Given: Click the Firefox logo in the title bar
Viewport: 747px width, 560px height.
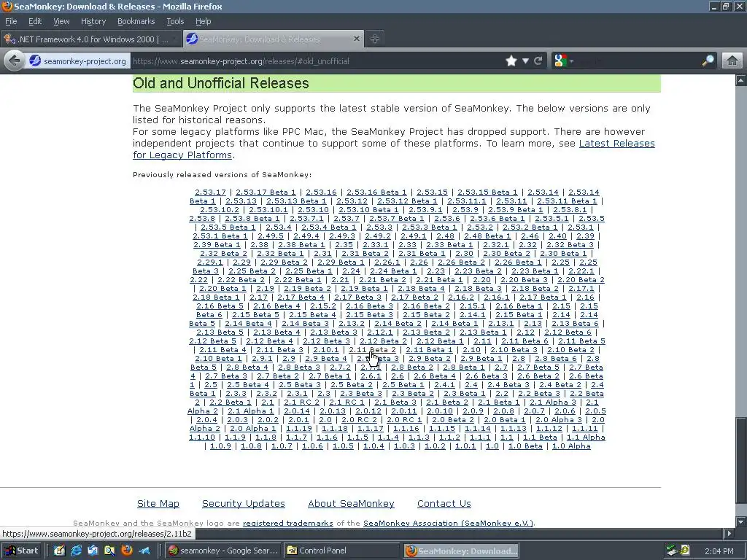Looking at the screenshot, I should 7,6.
